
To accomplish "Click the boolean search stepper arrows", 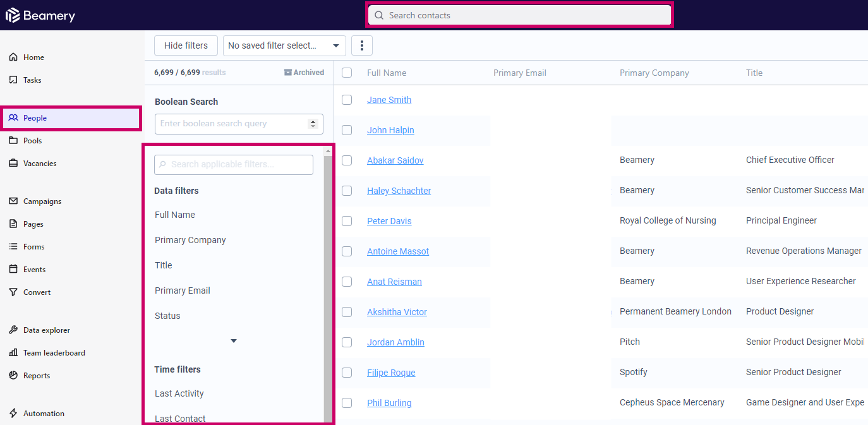I will [313, 124].
